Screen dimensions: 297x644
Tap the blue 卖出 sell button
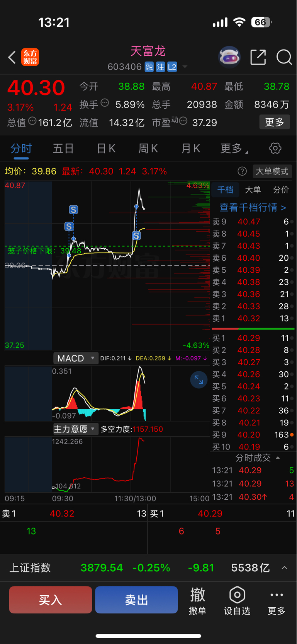click(x=136, y=600)
